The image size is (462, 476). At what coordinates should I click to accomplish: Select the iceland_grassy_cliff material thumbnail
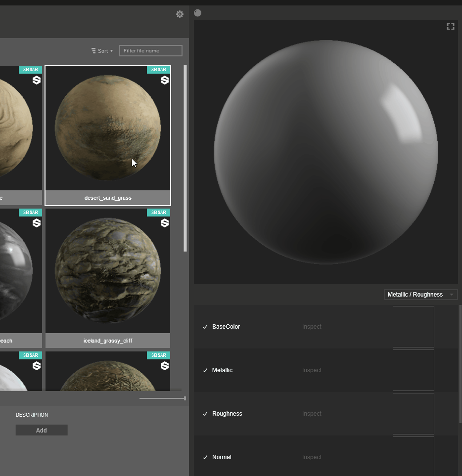pos(108,271)
